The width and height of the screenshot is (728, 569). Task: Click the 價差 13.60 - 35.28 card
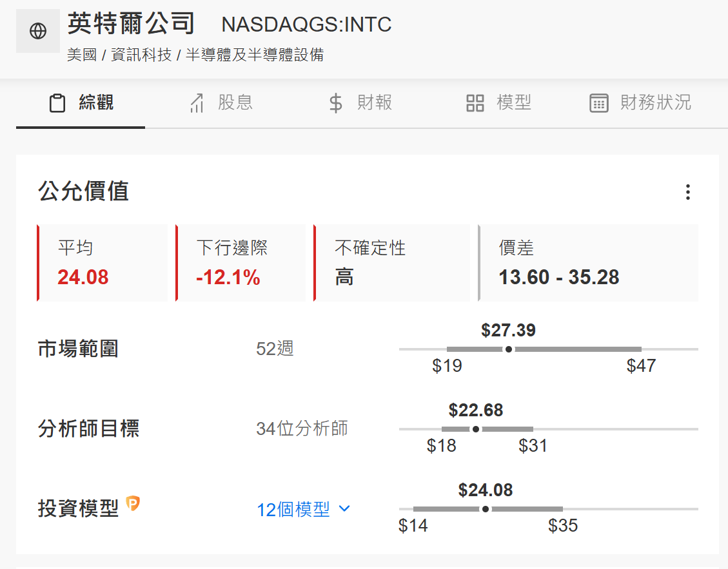588,263
